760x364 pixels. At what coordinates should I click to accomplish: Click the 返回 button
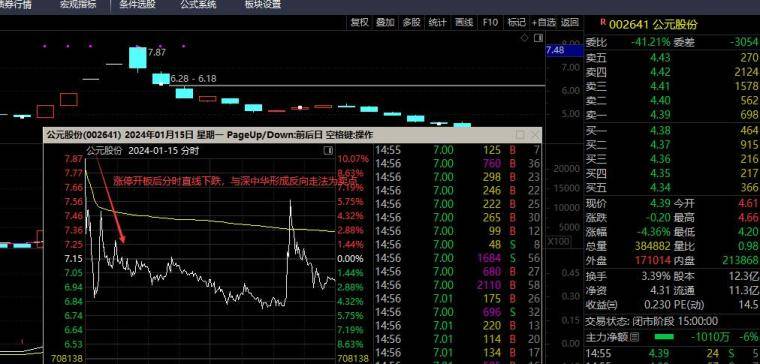coord(570,22)
